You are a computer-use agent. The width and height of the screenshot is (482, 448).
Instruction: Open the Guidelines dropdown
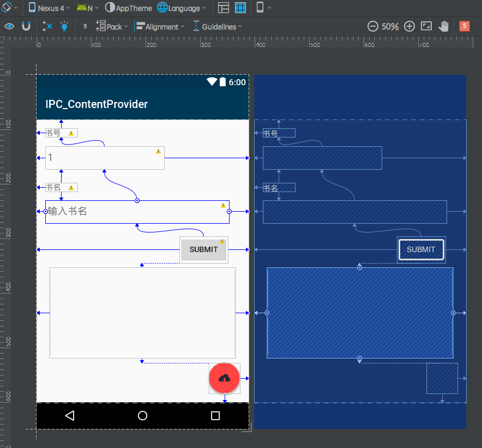point(218,27)
